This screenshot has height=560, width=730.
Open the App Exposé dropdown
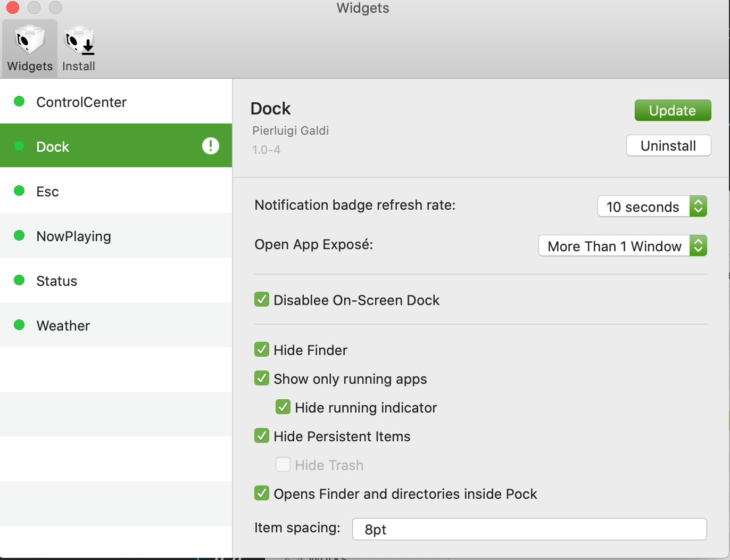pyautogui.click(x=623, y=246)
